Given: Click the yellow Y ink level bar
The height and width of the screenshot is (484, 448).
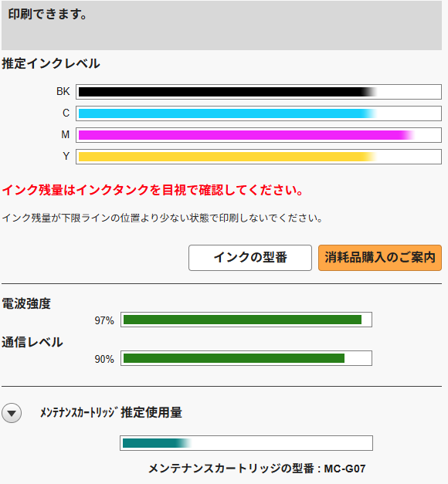Looking at the screenshot, I should pos(259,157).
